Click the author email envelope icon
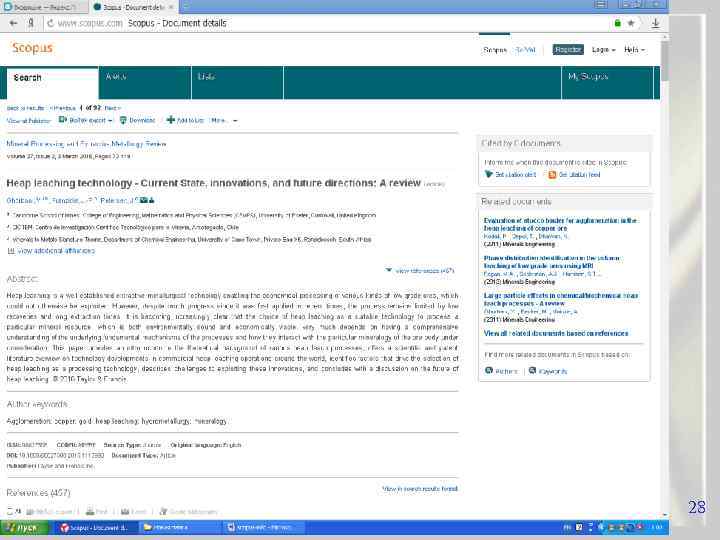 [x=144, y=200]
